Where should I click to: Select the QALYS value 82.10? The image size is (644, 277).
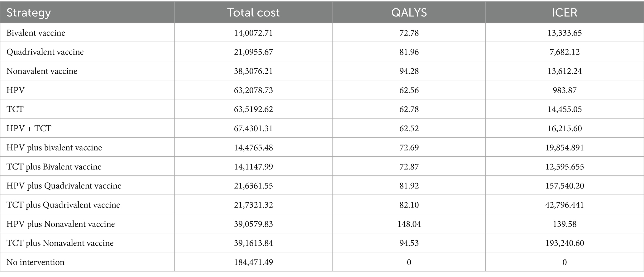(x=409, y=205)
